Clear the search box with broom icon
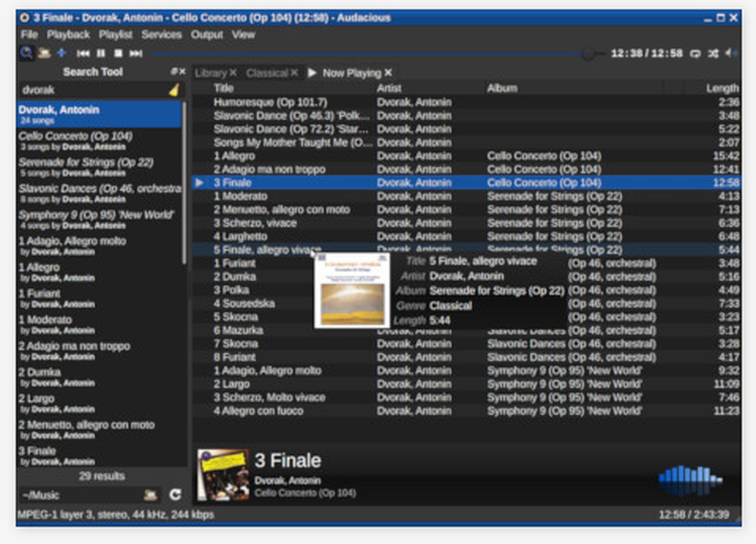This screenshot has height=544, width=756. tap(174, 90)
